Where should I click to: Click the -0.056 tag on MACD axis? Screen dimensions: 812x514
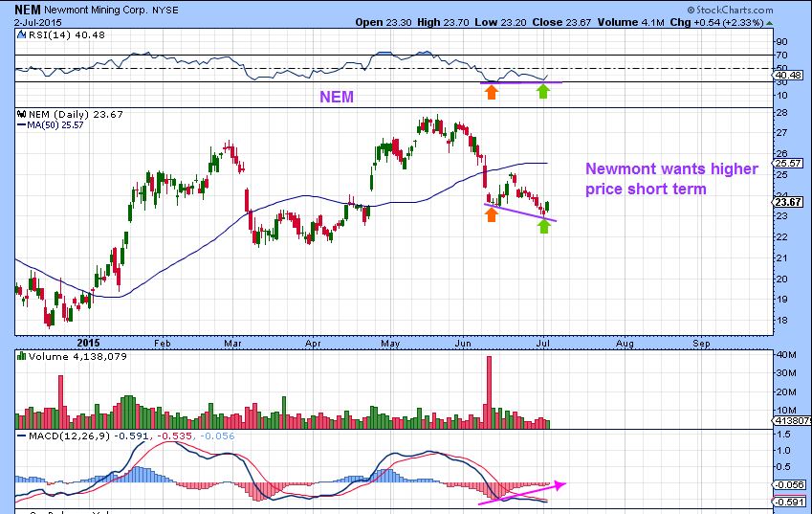pos(789,485)
